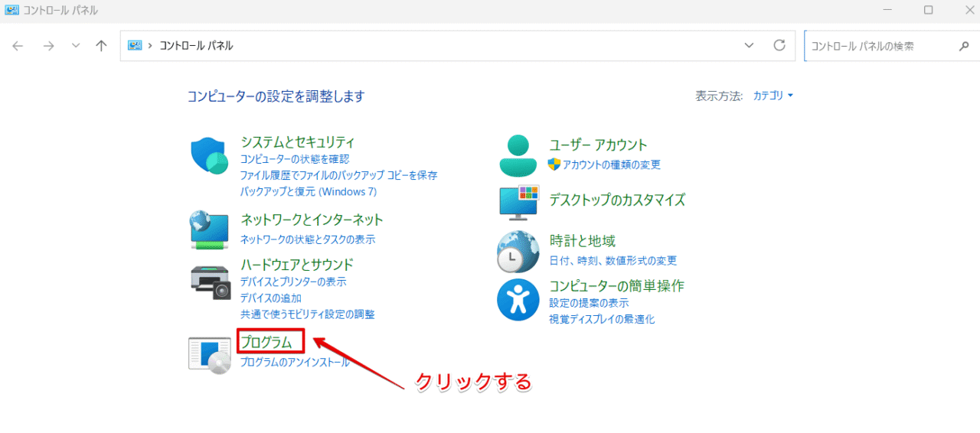Click the Hardware and Sound printer icon
The image size is (980, 433).
click(x=210, y=282)
